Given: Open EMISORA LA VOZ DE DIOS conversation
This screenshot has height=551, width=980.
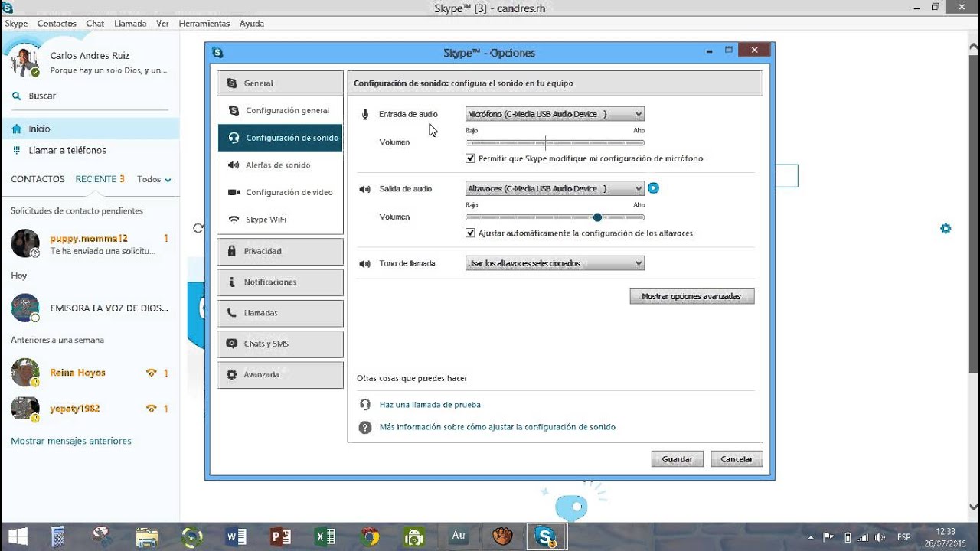Looking at the screenshot, I should point(90,308).
